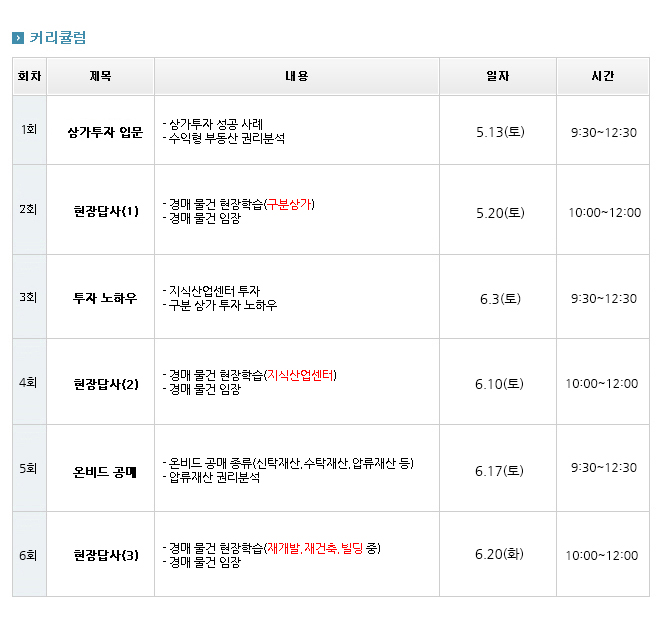The height and width of the screenshot is (628, 663).
Task: Select the 온비드 공매 title cell
Action: (x=105, y=469)
